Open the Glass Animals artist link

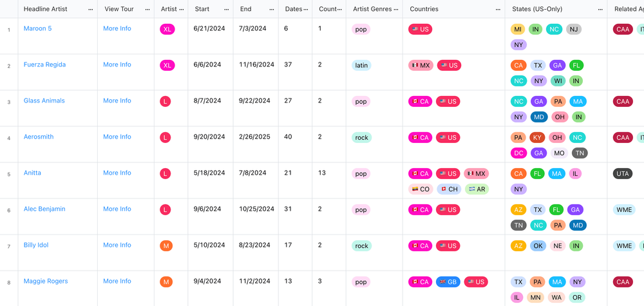coord(44,100)
